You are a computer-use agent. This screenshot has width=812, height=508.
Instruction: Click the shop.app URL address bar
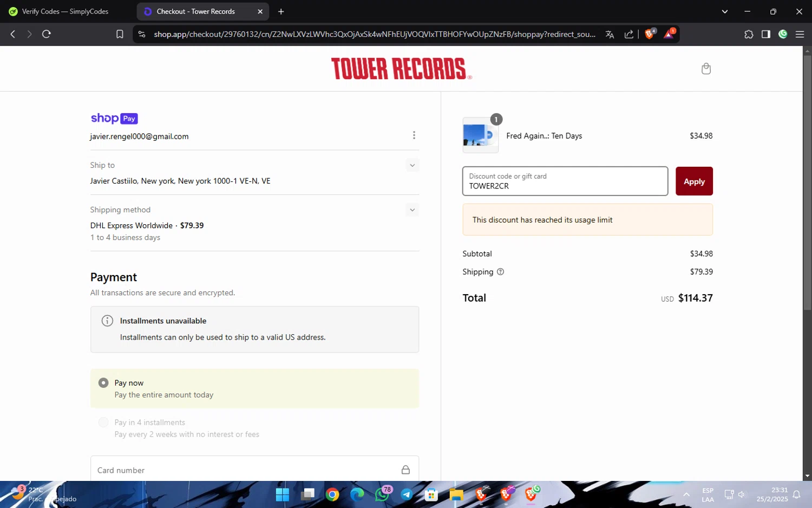click(x=375, y=34)
